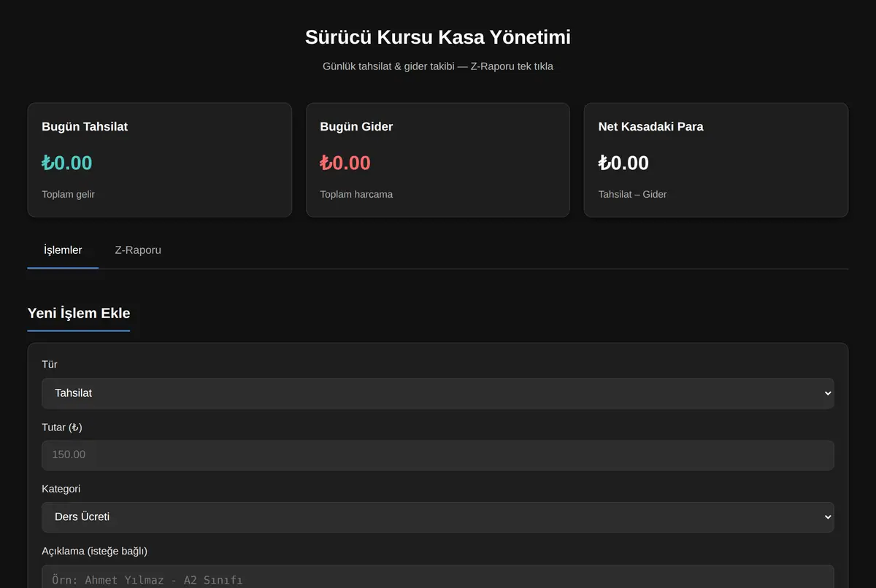The width and height of the screenshot is (876, 588).
Task: Click the Toplam gelir caption
Action: (69, 195)
